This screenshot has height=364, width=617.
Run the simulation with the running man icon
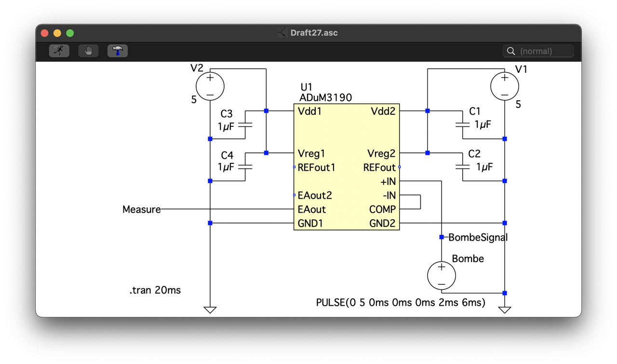(x=59, y=51)
